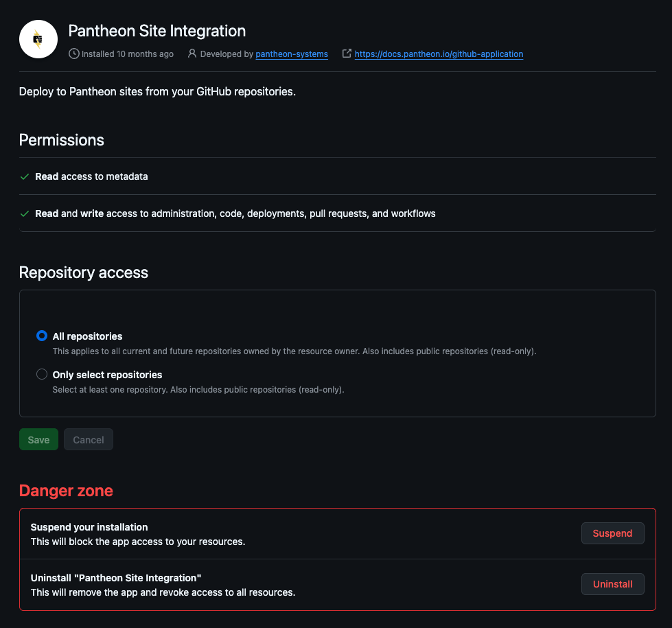Save the repository access settings
The width and height of the screenshot is (672, 628).
[x=38, y=439]
